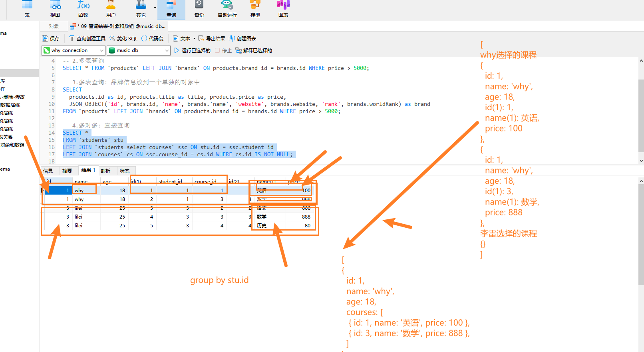Open 自动运行 (Automation) from the toolbar
The height and width of the screenshot is (352, 644).
pos(227,9)
